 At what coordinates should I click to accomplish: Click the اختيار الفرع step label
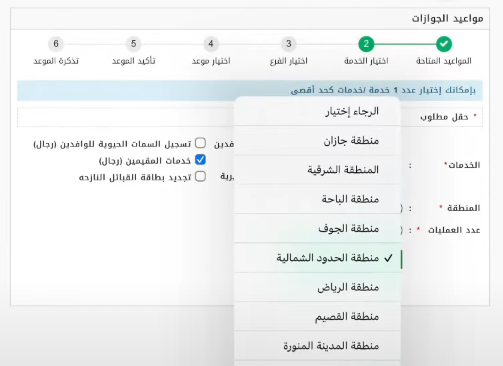[289, 61]
